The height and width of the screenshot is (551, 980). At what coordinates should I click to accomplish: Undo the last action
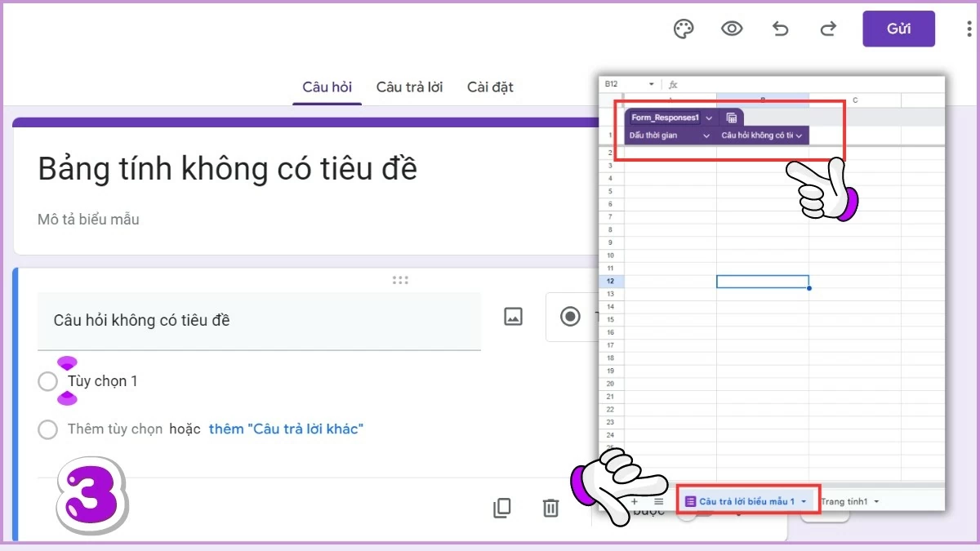click(x=780, y=28)
